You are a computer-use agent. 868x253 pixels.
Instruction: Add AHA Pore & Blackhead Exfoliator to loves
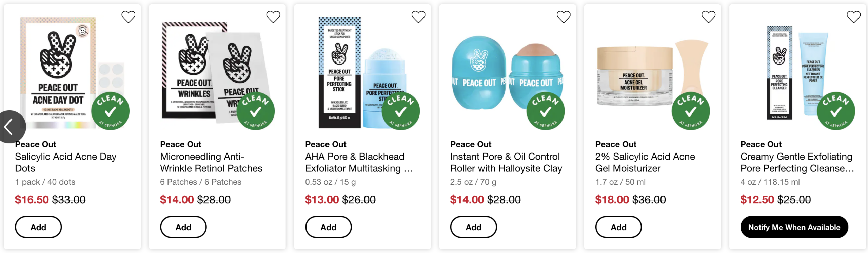point(418,17)
